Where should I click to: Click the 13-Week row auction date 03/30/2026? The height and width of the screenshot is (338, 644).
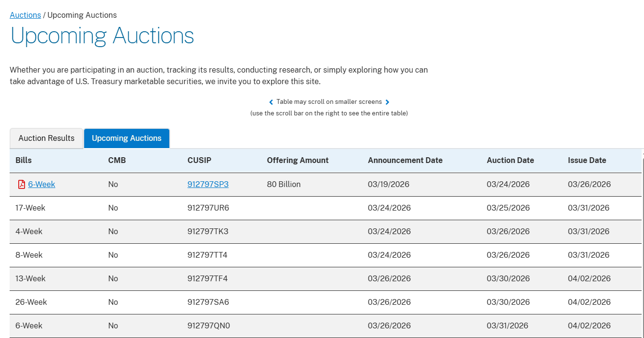508,278
